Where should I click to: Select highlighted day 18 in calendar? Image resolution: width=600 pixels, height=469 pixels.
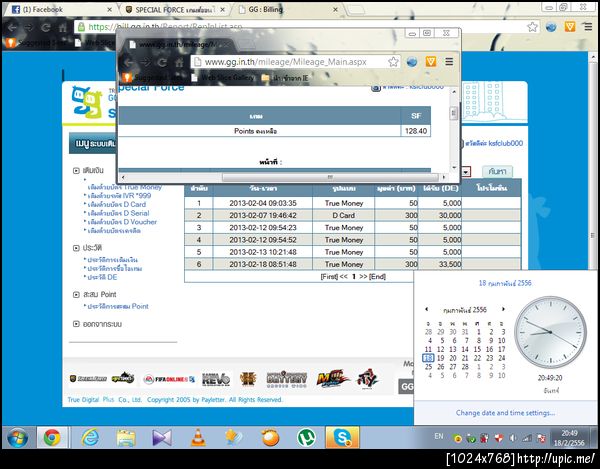coord(428,358)
